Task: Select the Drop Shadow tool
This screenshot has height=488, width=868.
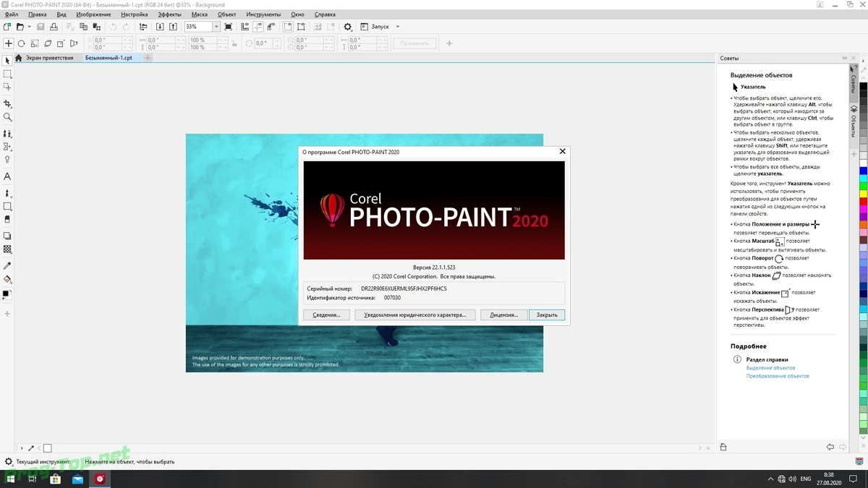Action: (x=7, y=236)
